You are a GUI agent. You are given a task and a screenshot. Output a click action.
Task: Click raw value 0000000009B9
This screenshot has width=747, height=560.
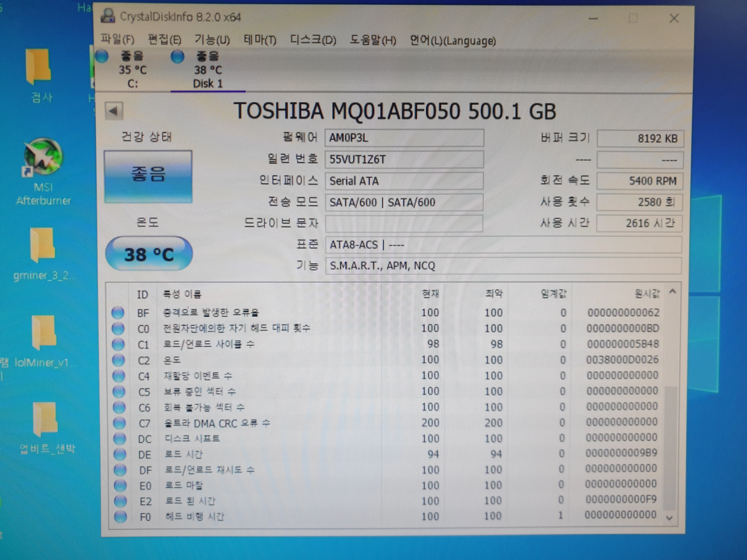pyautogui.click(x=621, y=453)
